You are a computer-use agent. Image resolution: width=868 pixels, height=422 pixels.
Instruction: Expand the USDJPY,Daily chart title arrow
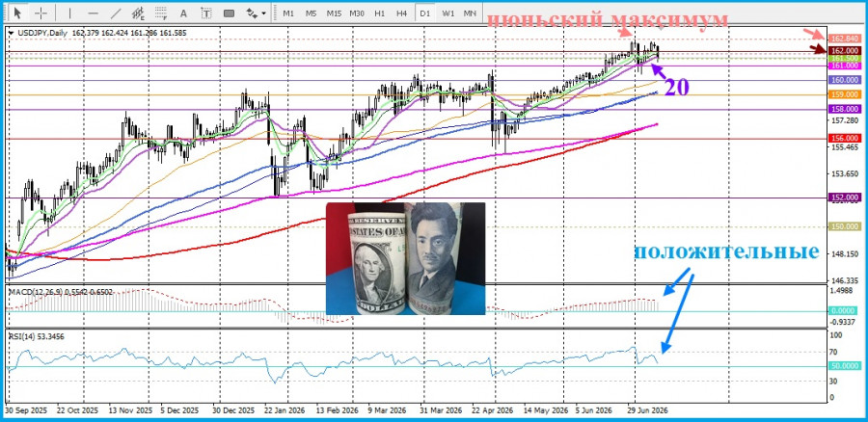point(12,33)
